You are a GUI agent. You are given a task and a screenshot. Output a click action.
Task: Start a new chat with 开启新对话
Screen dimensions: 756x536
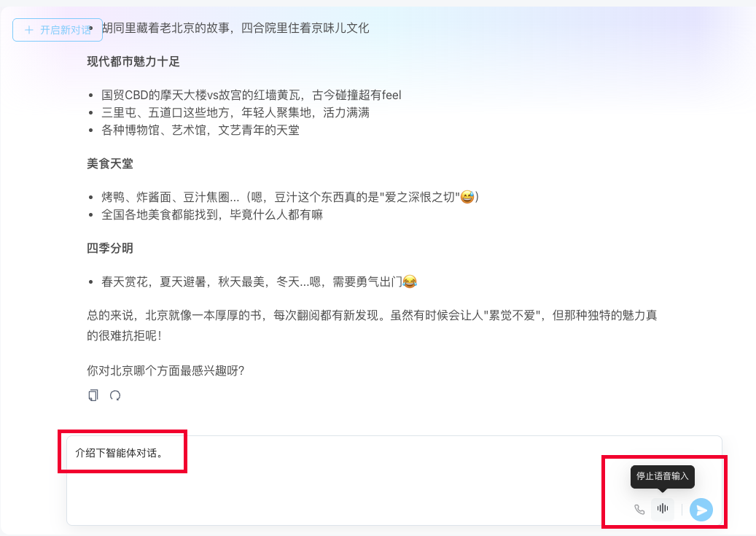pyautogui.click(x=58, y=30)
